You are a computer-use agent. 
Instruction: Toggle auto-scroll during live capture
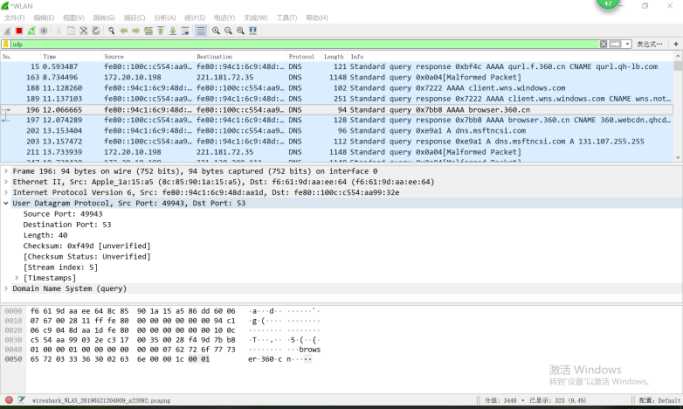click(x=186, y=30)
